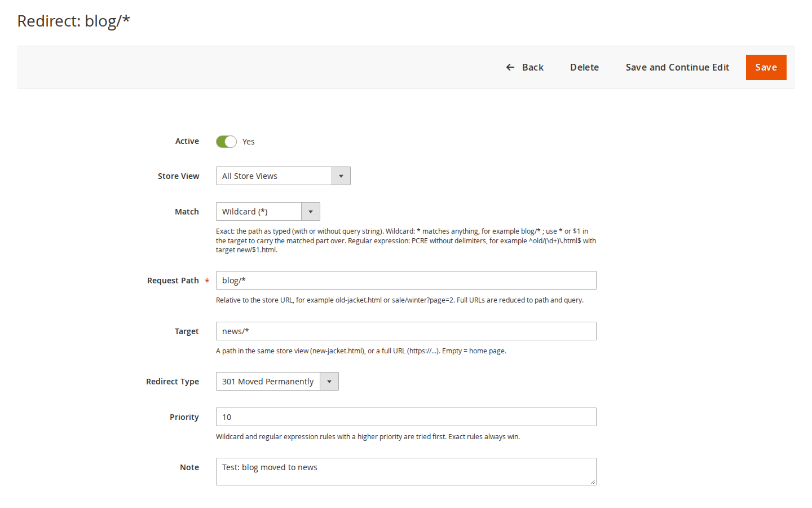Image resolution: width=812 pixels, height=508 pixels.
Task: Focus the Request Path input field
Action: [x=406, y=281]
